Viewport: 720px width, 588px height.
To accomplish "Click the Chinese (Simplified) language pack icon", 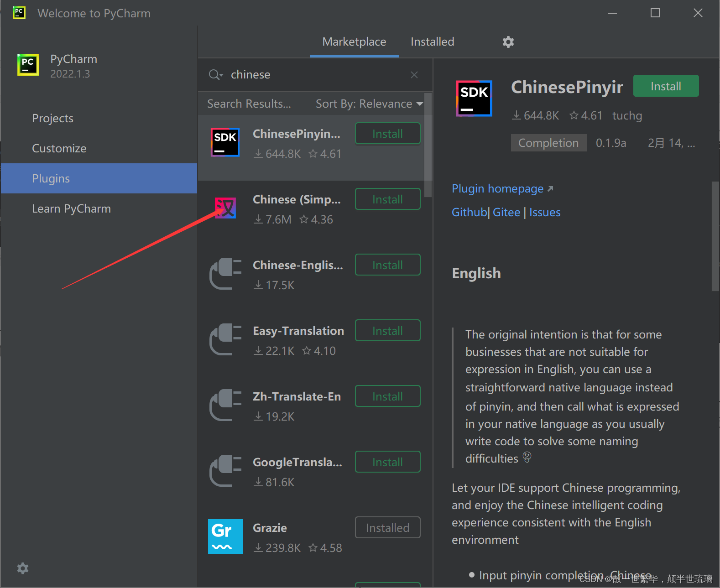I will click(226, 208).
